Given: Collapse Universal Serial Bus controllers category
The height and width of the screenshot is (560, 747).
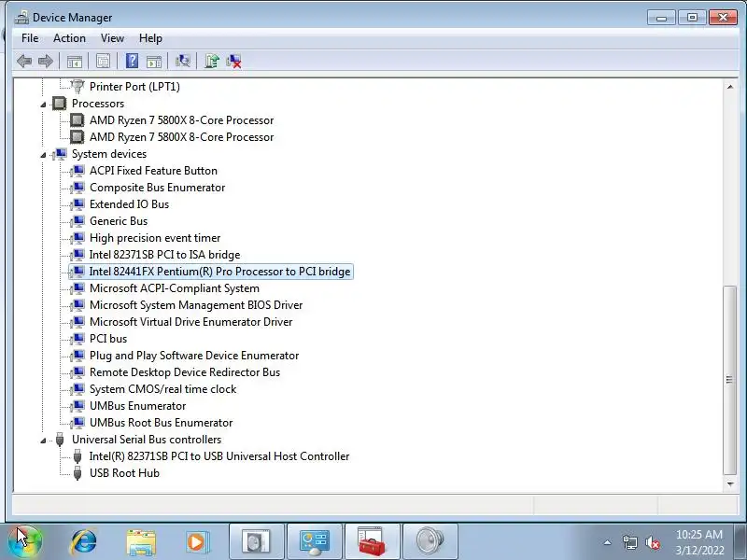Looking at the screenshot, I should 43,441.
